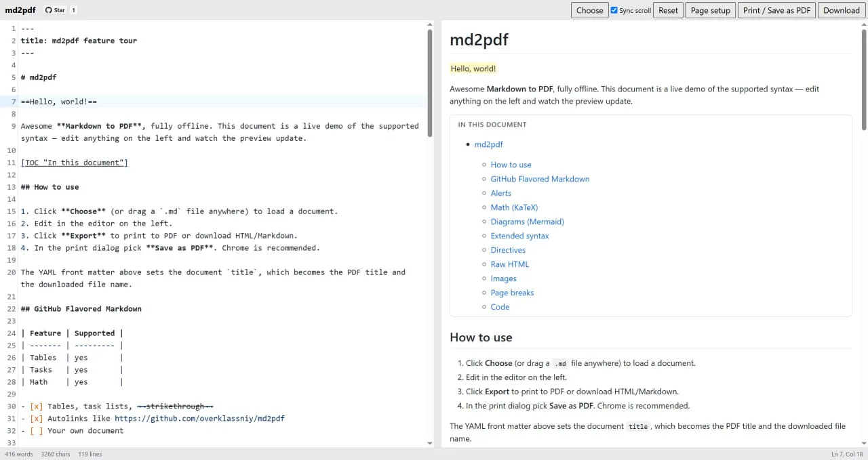Click the md2pdf app title
Screen dimensions: 868x460
click(20, 10)
